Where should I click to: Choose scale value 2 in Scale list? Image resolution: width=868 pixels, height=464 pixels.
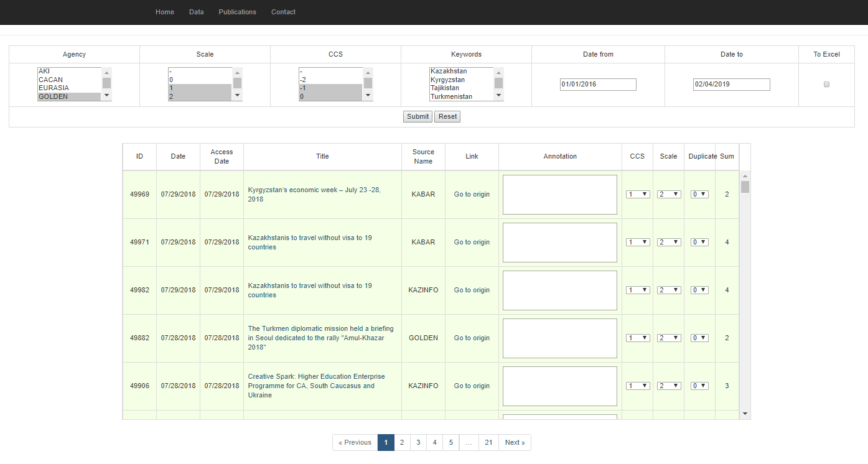pyautogui.click(x=200, y=96)
